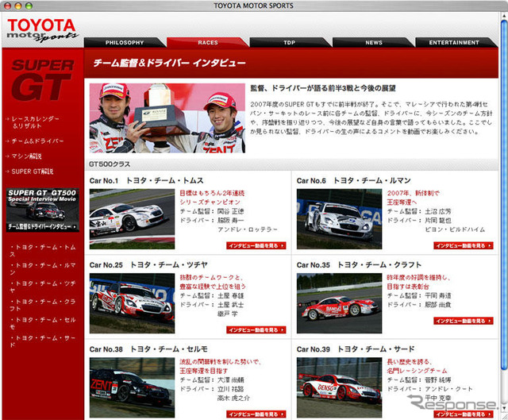
Task: Click the Car No.25 Tsuchiya car photo
Action: (x=133, y=303)
